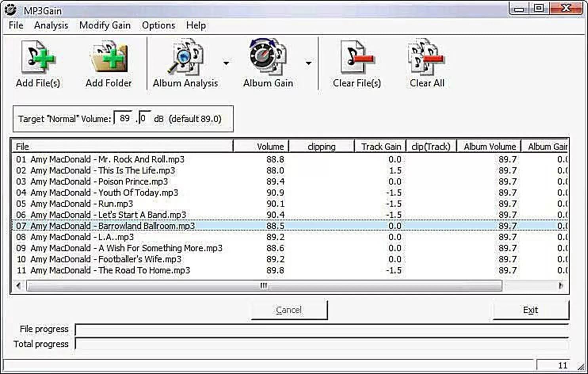This screenshot has height=374, width=588.
Task: Click the Total progress bar
Action: click(x=322, y=344)
